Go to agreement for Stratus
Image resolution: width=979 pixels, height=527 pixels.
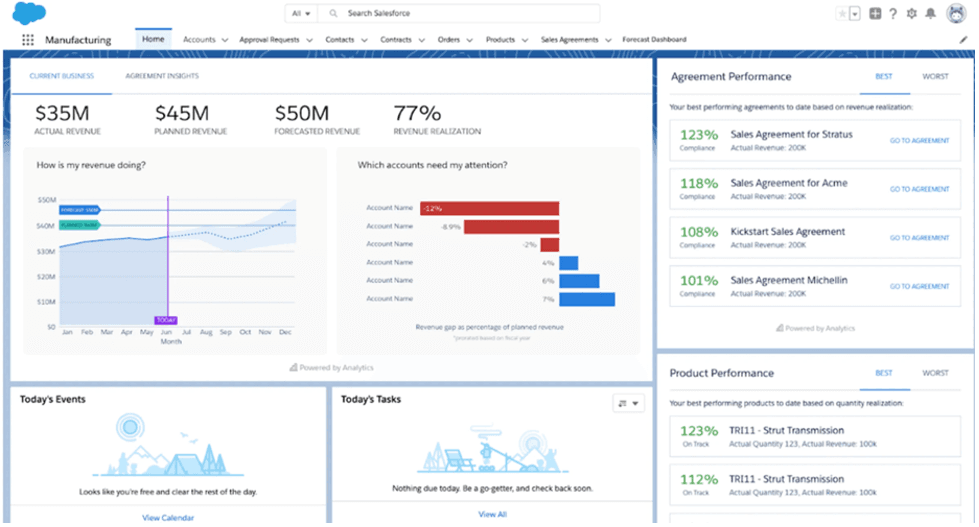point(919,141)
